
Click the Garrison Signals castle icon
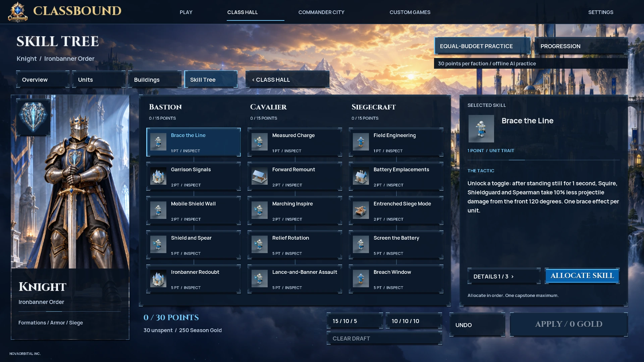point(158,176)
